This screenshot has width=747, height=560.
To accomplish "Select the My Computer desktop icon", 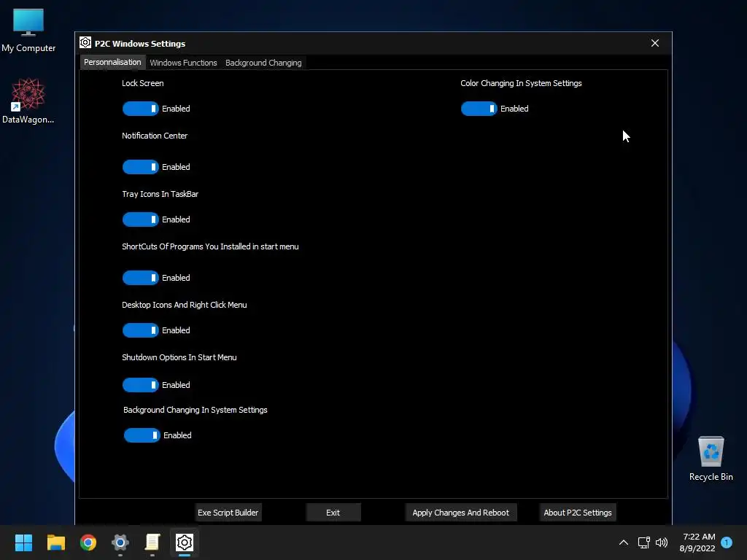I will (x=28, y=31).
